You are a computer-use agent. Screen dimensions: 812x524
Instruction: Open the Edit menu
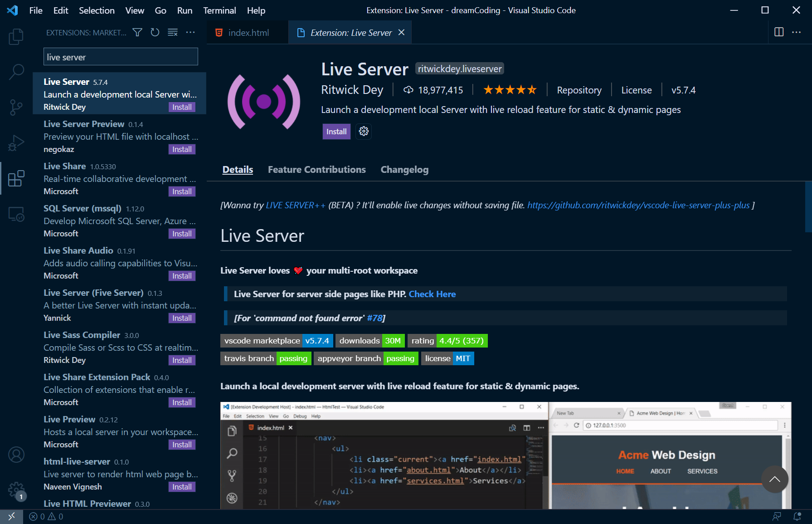pos(61,10)
